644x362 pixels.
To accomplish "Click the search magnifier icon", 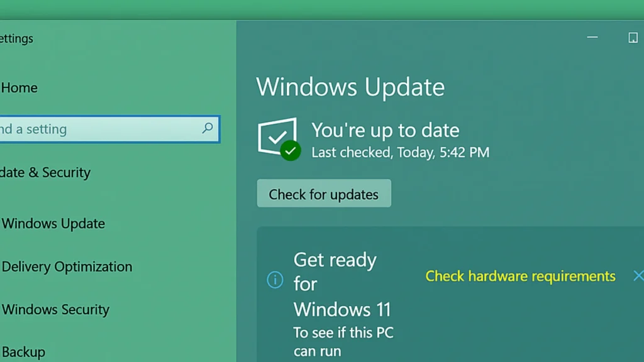I will pos(207,129).
